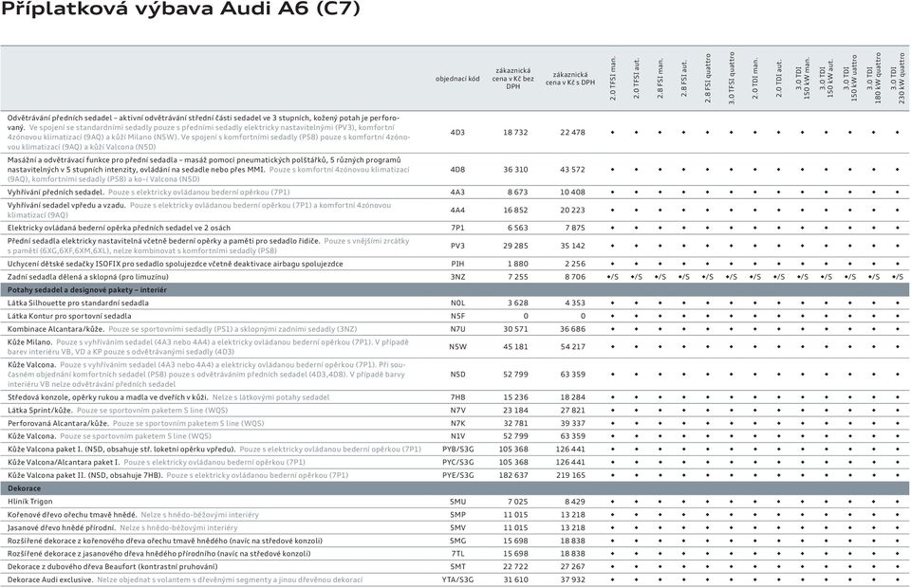This screenshot has width=911, height=588.
Task: Click the price value "36 686"
Action: pyautogui.click(x=573, y=329)
